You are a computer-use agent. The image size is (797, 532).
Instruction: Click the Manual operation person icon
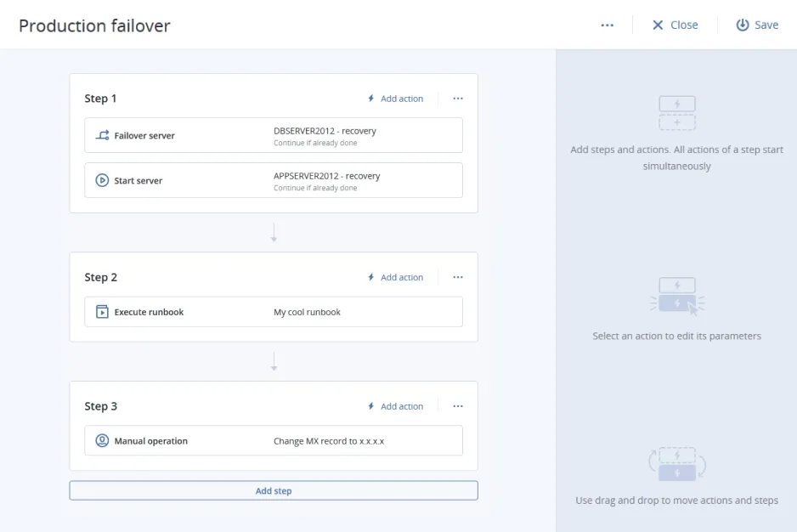point(102,441)
